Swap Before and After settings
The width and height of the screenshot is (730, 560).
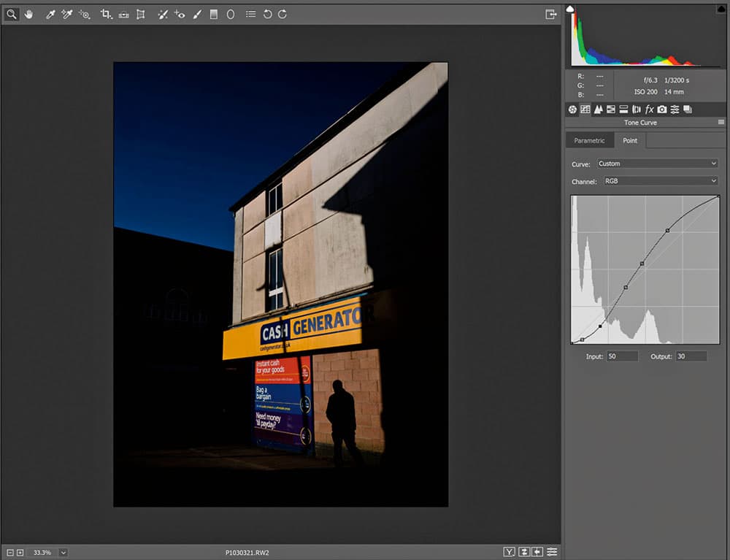(524, 552)
